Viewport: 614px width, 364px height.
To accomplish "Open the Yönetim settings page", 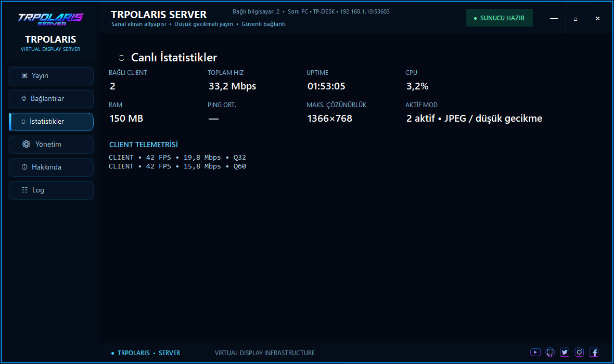I will (51, 145).
